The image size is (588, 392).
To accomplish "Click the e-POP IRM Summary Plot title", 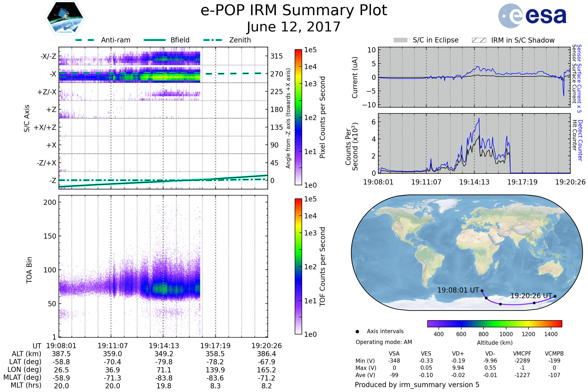I will click(x=294, y=11).
